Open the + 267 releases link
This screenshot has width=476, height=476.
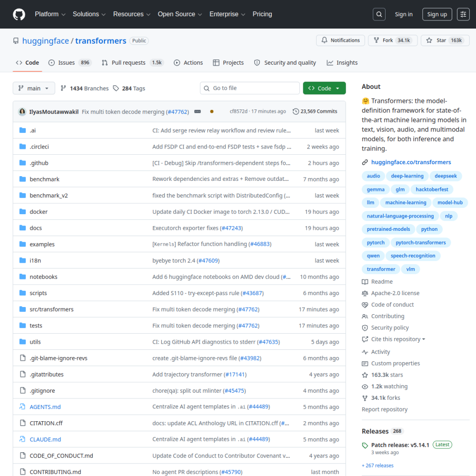point(377,466)
